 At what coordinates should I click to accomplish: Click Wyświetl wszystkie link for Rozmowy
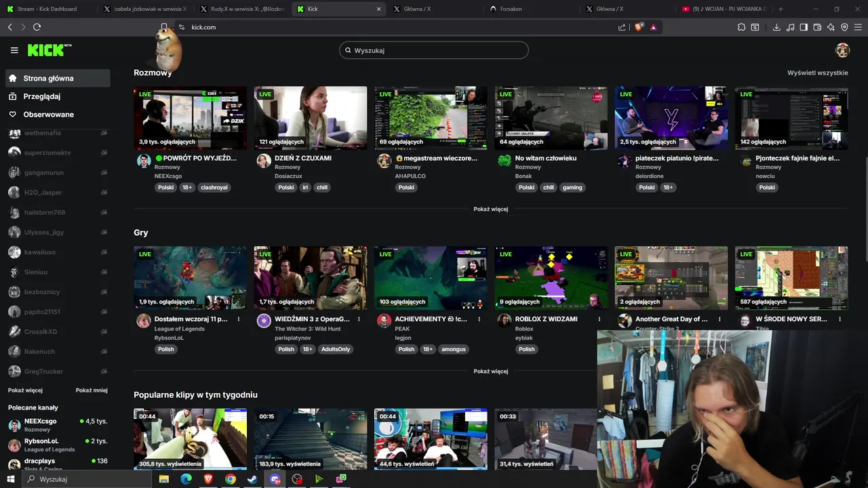[817, 73]
